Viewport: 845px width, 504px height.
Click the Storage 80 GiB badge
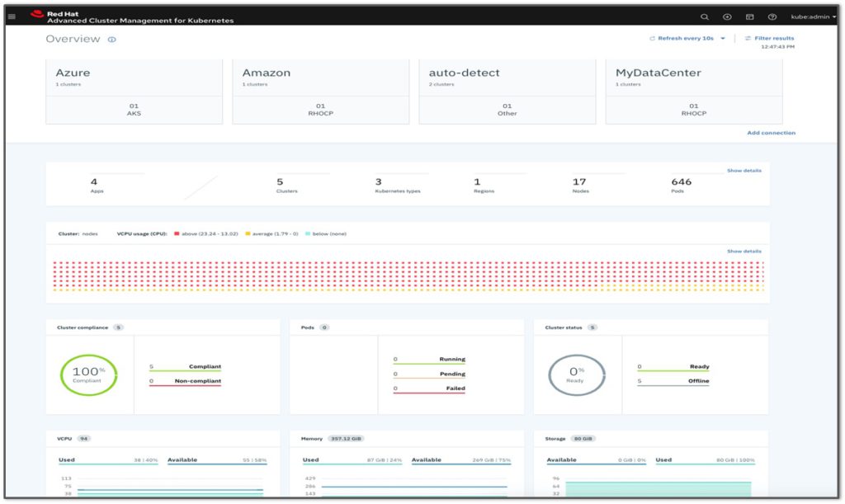coord(583,439)
